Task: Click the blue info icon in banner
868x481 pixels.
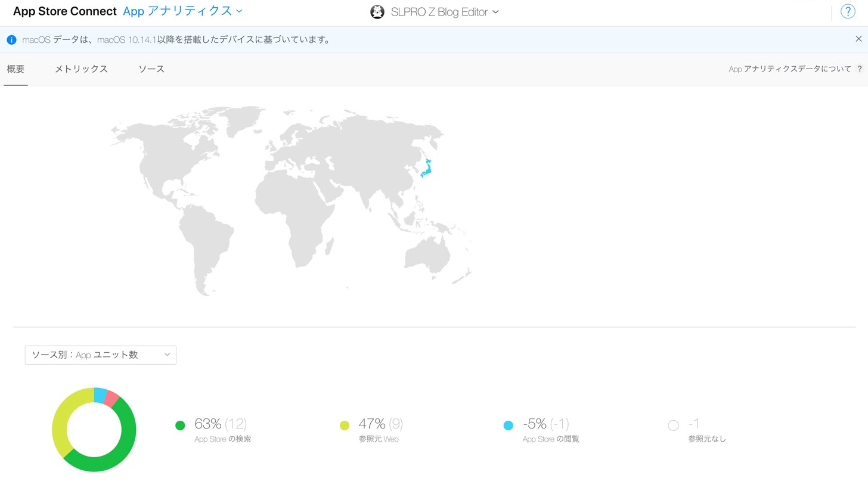Action: tap(11, 40)
